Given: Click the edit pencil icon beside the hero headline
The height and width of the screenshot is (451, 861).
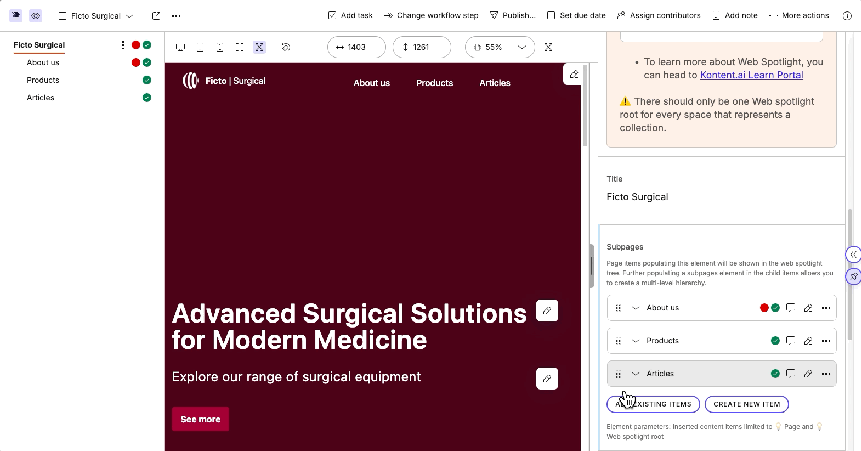Looking at the screenshot, I should click(x=546, y=311).
